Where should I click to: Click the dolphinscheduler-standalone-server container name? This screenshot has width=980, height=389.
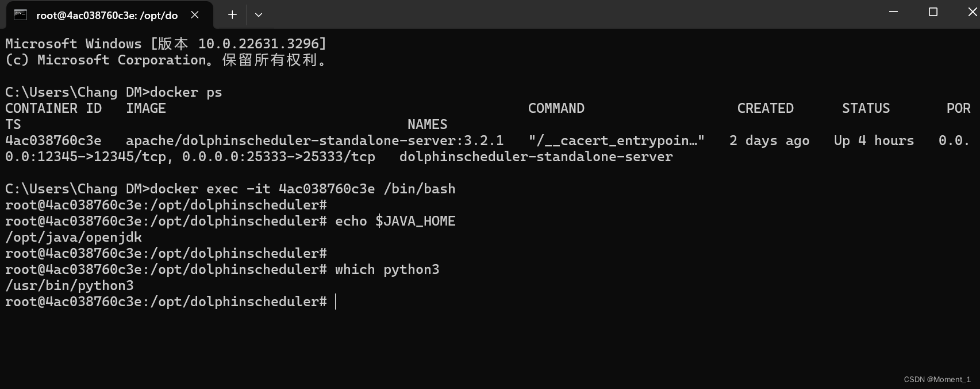point(536,156)
